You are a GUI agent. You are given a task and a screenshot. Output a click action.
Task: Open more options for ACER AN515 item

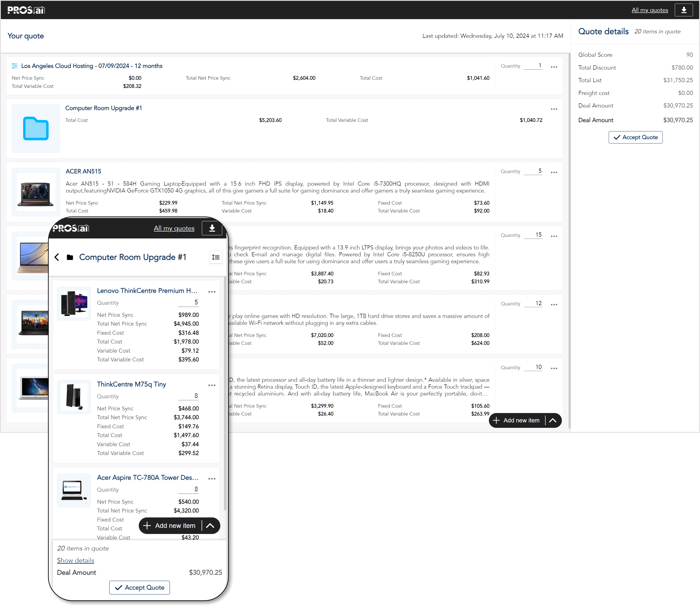554,172
